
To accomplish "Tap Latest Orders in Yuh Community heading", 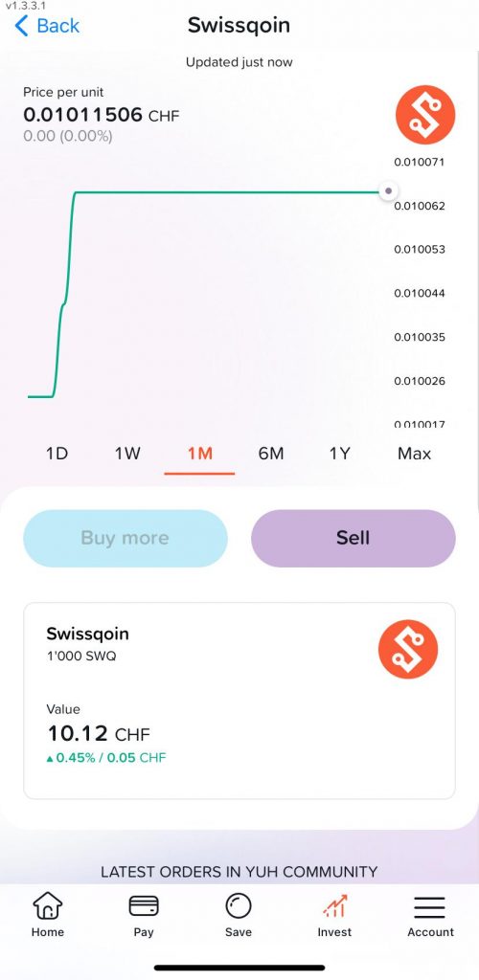I will [x=239, y=871].
